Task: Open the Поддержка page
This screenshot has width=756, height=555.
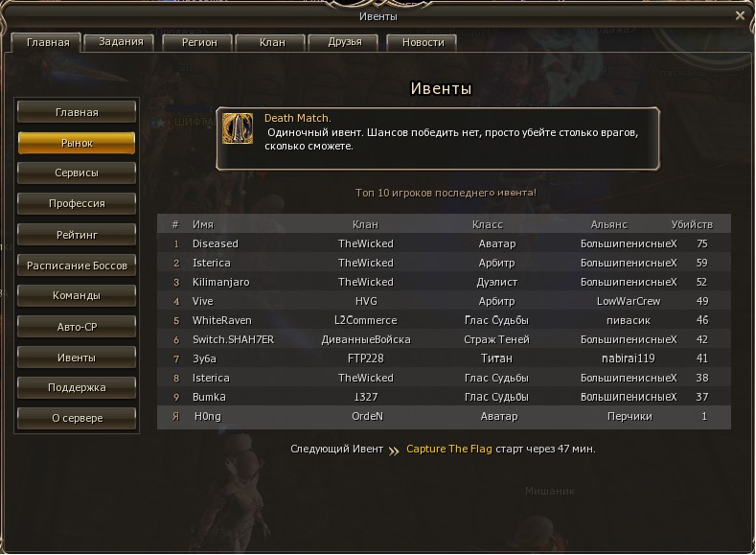Action: click(77, 387)
